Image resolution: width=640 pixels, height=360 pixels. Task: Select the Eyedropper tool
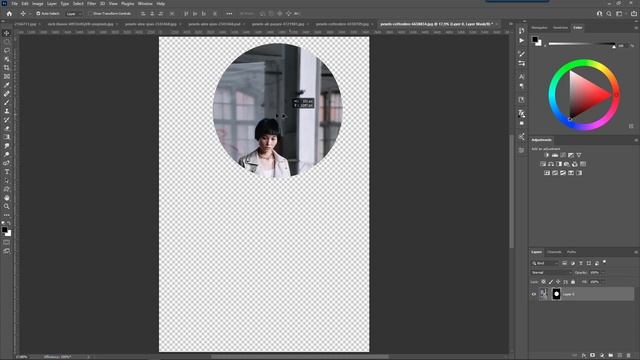[x=7, y=85]
